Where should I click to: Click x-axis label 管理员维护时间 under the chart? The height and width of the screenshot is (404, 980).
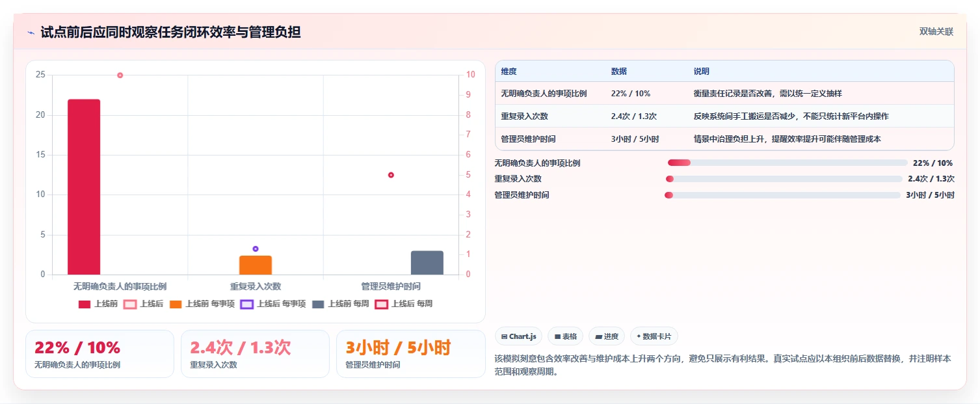point(391,286)
